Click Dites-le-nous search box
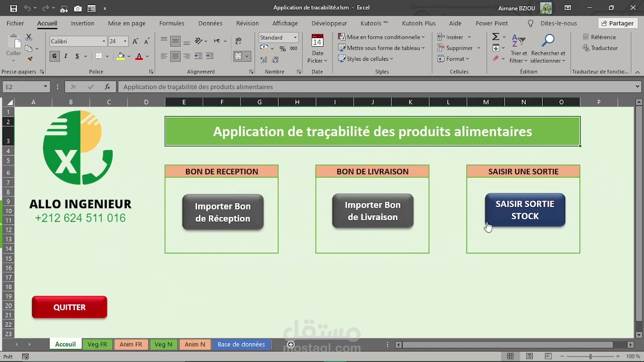This screenshot has width=644, height=362. 552,23
